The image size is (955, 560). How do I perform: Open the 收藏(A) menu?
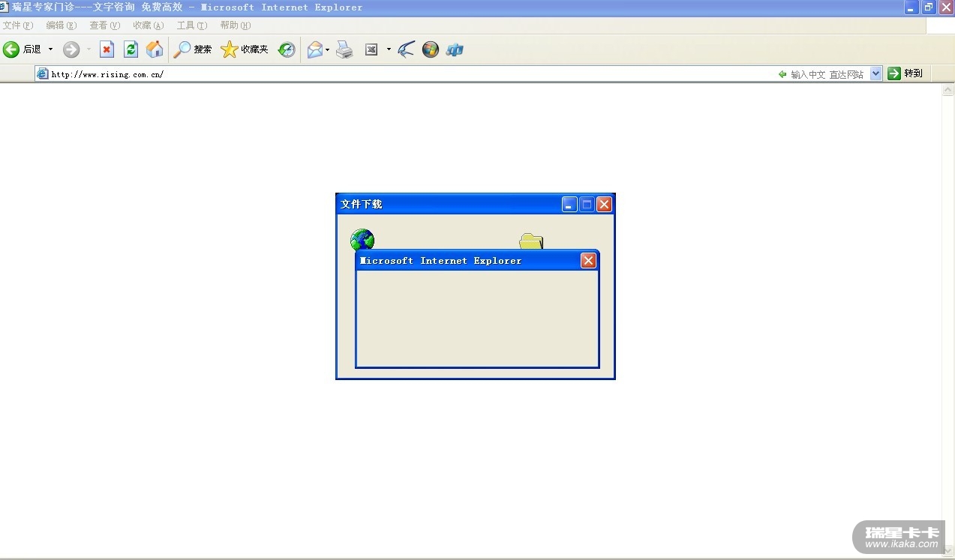tap(149, 25)
